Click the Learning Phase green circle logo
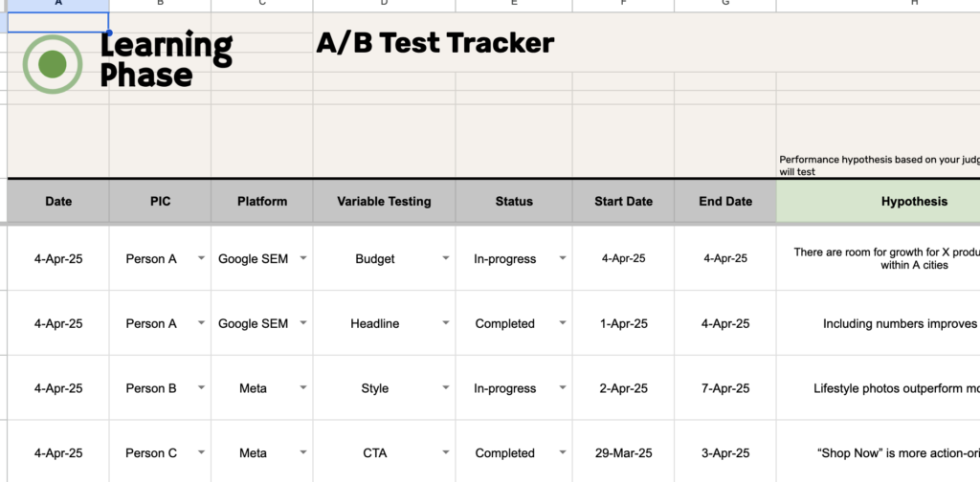980x482 pixels. tap(53, 64)
